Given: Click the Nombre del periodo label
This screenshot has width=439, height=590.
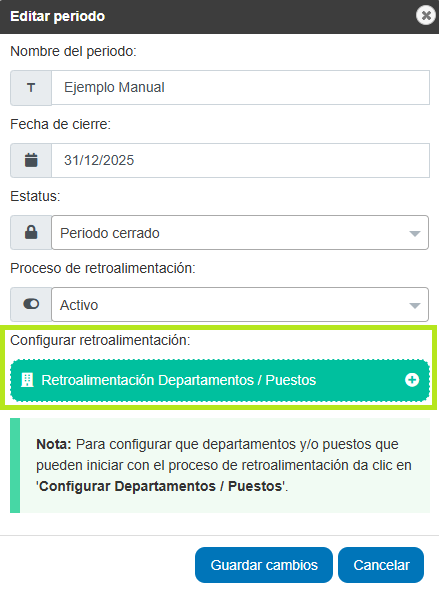Looking at the screenshot, I should [73, 51].
